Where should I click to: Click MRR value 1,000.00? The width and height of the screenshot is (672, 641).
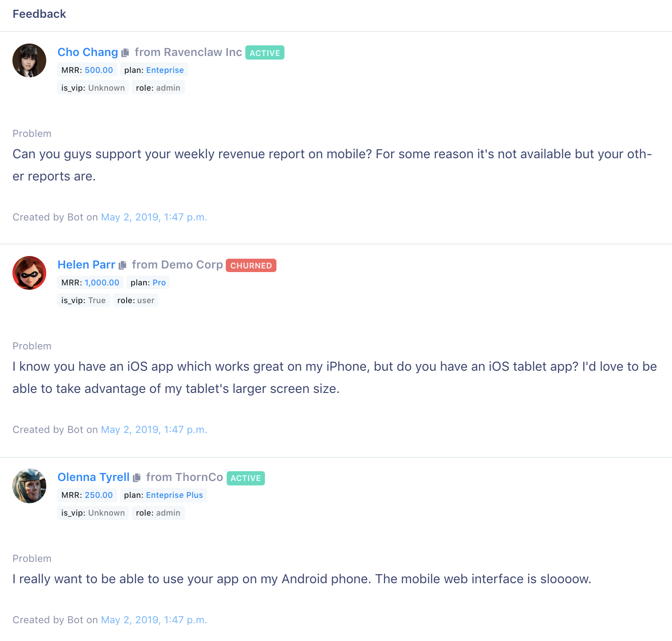(102, 283)
